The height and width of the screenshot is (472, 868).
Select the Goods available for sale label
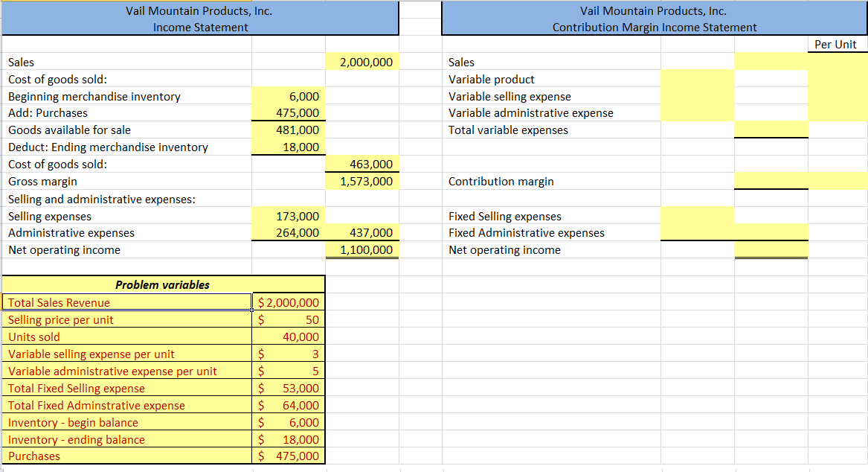point(69,130)
